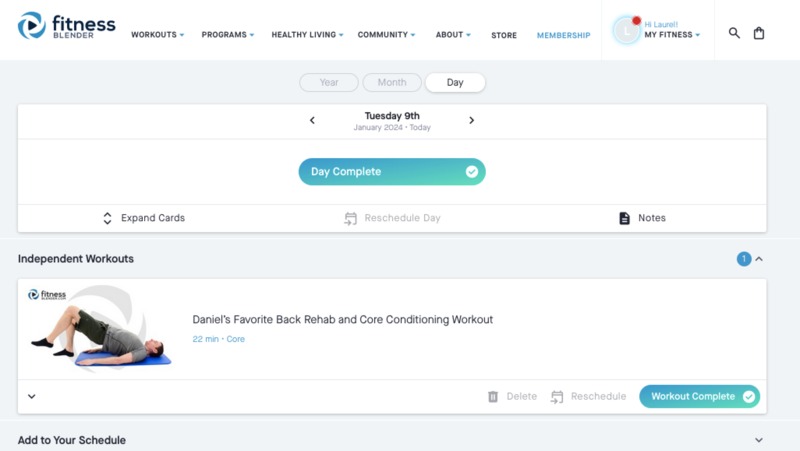Collapse the Independent Workouts section
This screenshot has width=800, height=451.
759,259
